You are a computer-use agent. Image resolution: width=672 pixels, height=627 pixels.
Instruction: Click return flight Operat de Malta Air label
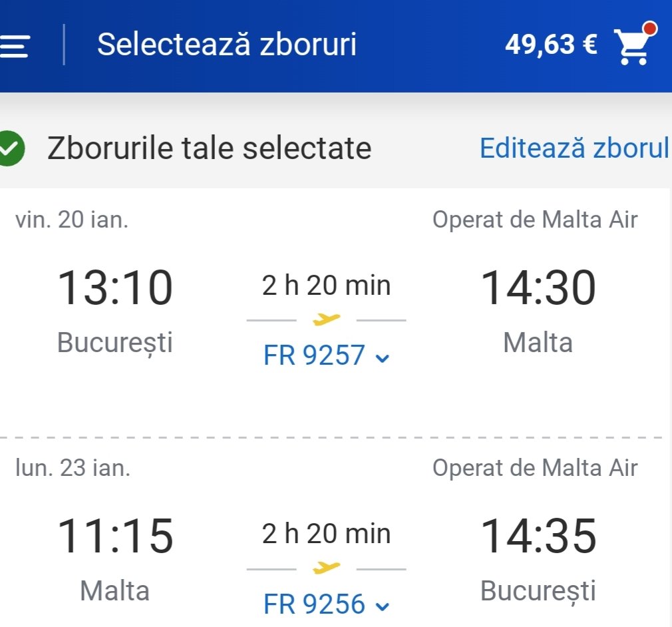tap(535, 468)
